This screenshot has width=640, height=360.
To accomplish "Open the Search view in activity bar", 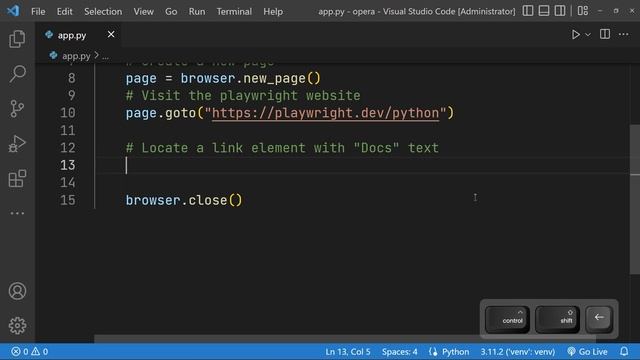I will (17, 74).
